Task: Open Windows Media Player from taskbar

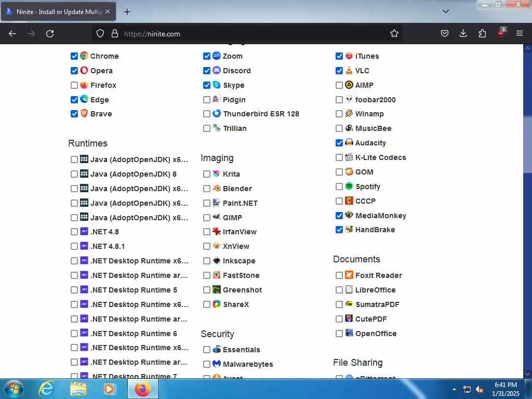Action: tap(109, 389)
